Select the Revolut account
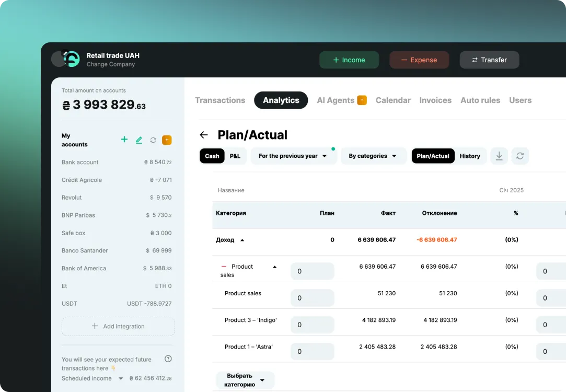 point(117,198)
